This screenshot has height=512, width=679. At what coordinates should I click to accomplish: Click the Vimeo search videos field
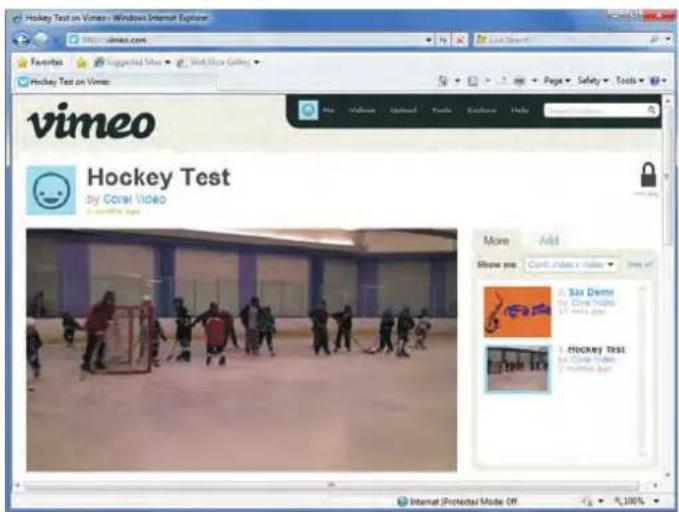click(x=595, y=111)
